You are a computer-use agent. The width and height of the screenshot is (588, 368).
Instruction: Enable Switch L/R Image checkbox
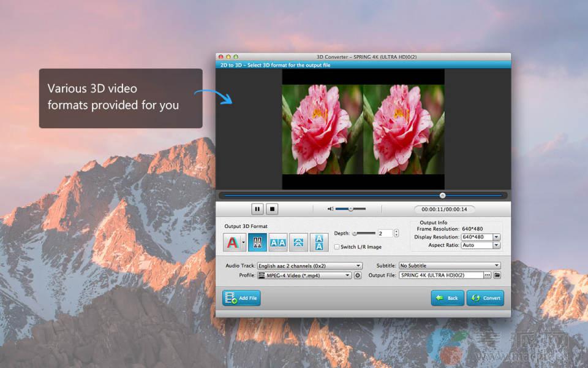tap(337, 247)
